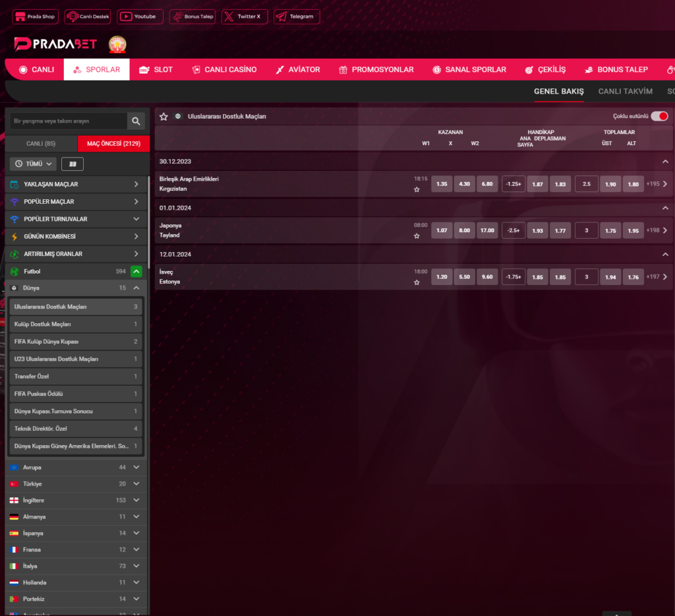Star the Birleşik Arap Emirlikleri match
This screenshot has width=675, height=616.
(417, 189)
